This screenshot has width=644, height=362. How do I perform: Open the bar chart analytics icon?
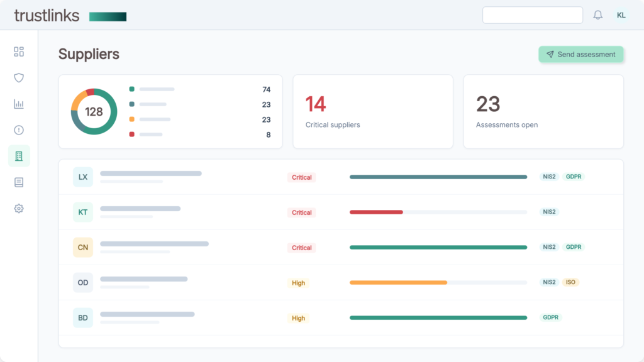[19, 104]
